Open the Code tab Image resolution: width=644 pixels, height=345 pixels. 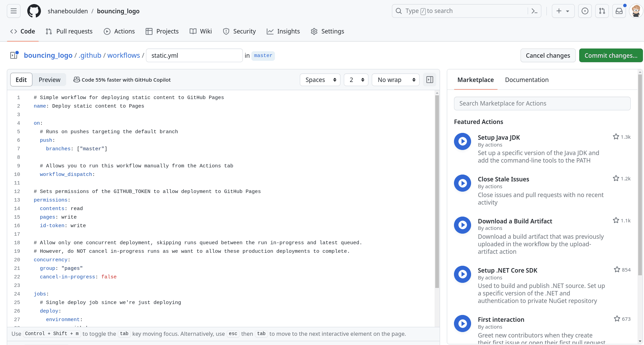pyautogui.click(x=23, y=31)
